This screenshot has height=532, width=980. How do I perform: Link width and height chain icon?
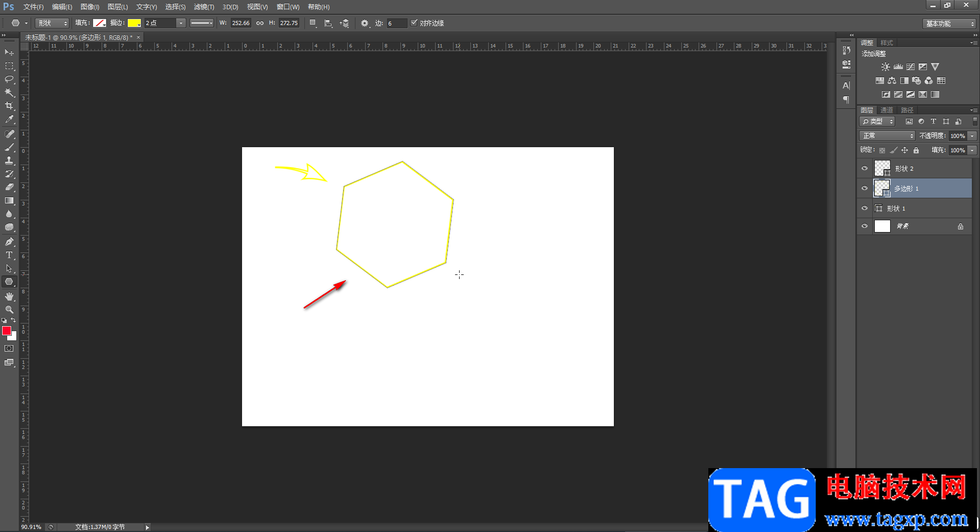coord(260,23)
